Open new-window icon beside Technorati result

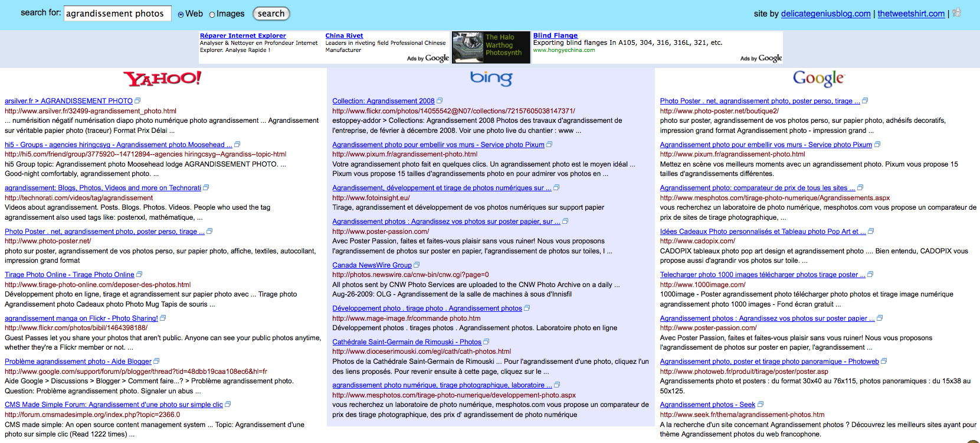tap(206, 188)
